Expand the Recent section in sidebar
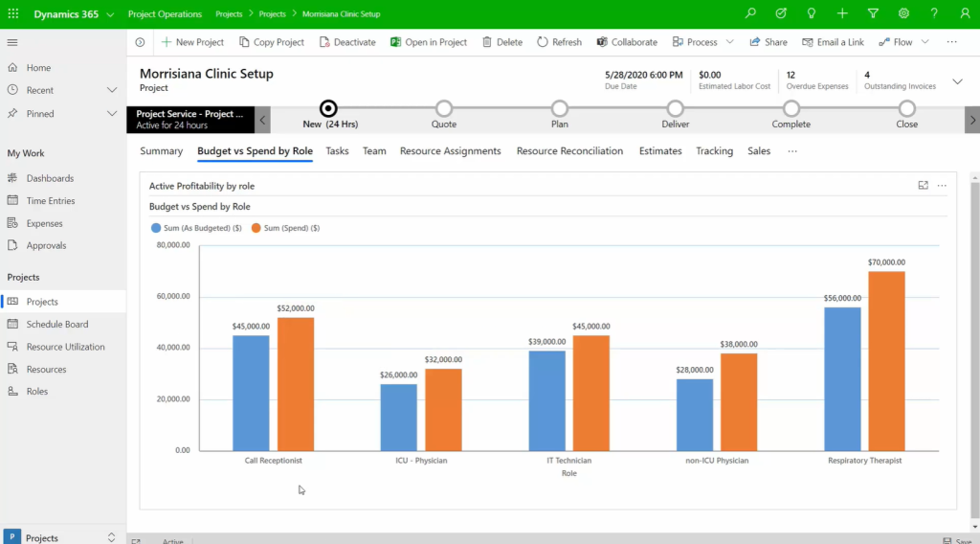980x544 pixels. (112, 90)
